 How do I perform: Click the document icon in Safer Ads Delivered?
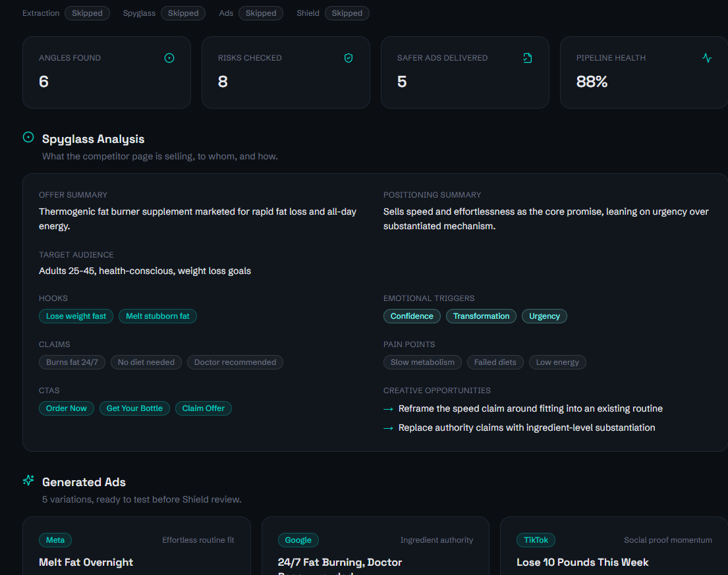[x=528, y=58]
